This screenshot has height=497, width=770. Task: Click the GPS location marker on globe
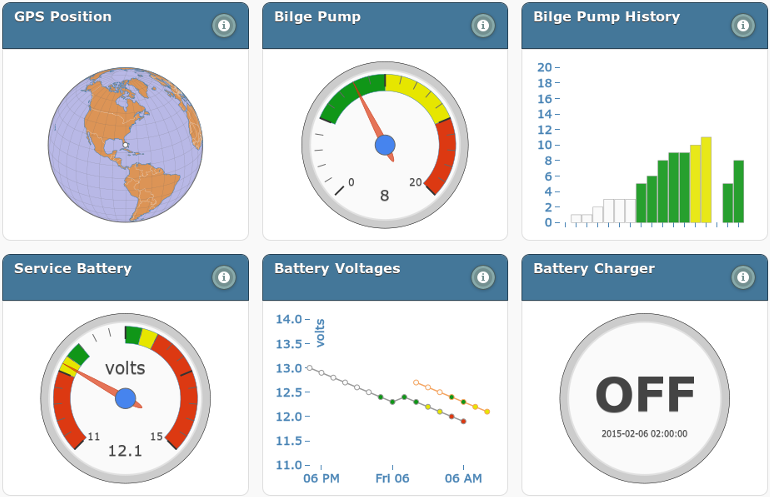click(x=125, y=146)
